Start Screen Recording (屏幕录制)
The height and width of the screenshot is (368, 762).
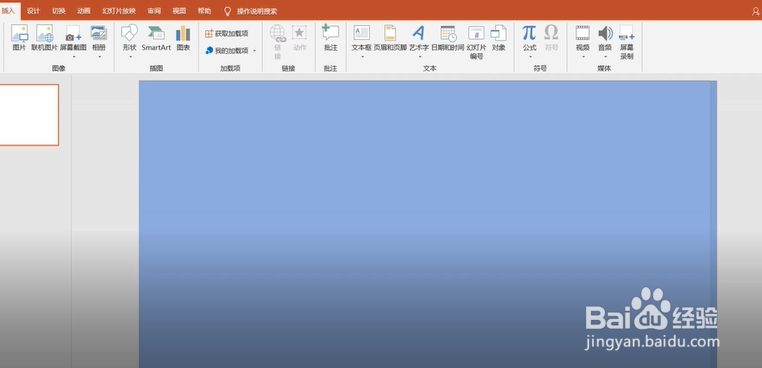tap(626, 42)
